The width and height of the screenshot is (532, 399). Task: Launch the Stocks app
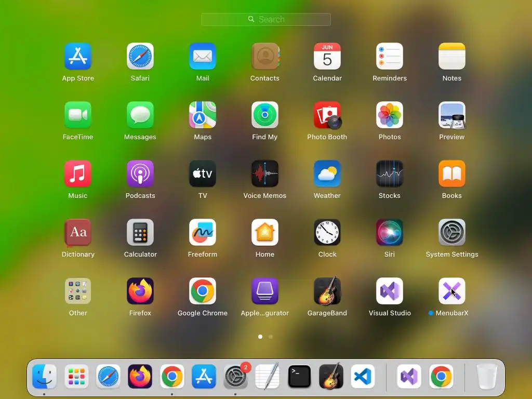pos(390,174)
